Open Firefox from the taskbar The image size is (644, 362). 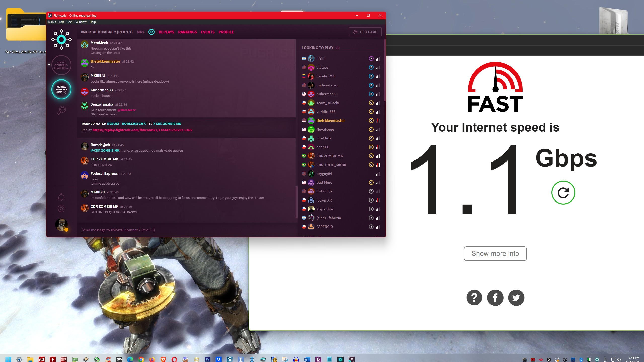click(152, 359)
